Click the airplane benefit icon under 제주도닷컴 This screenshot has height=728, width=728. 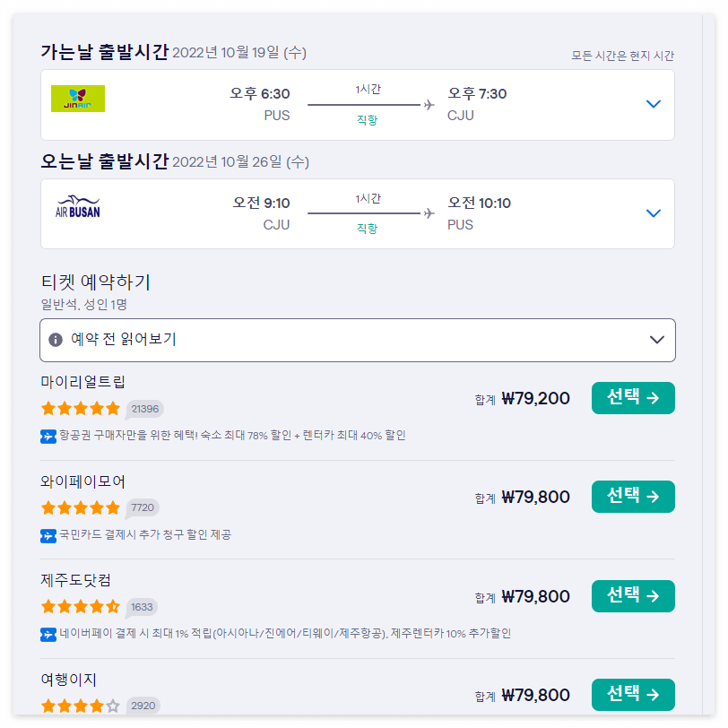coord(48,633)
